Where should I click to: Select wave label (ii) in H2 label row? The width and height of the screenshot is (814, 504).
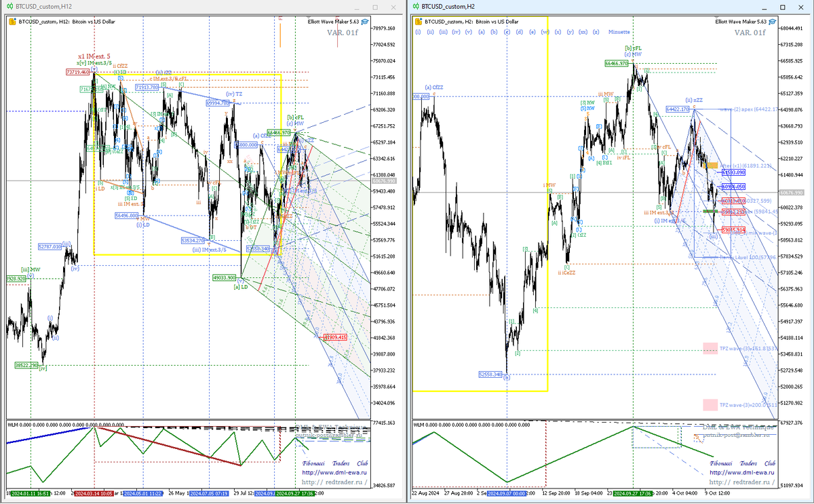[x=431, y=31]
